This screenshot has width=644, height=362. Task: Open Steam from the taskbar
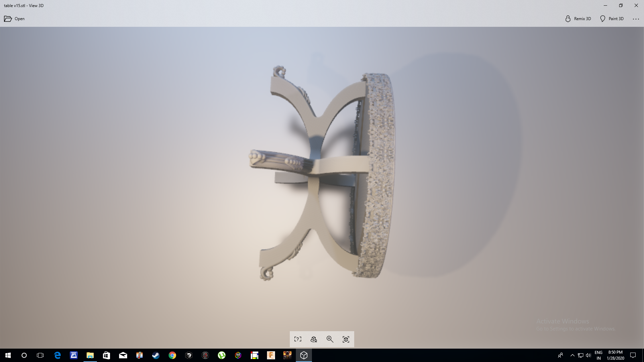(x=156, y=355)
